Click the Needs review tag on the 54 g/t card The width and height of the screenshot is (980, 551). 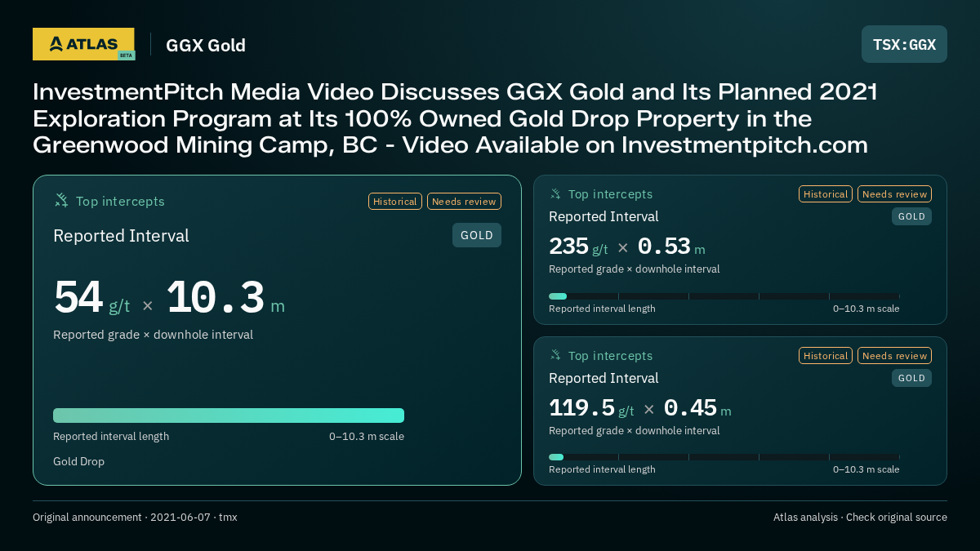[464, 202]
